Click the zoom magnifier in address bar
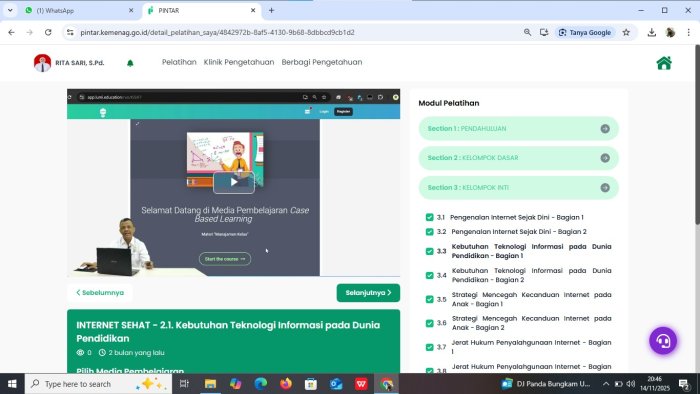Image resolution: width=700 pixels, height=394 pixels. 527,32
